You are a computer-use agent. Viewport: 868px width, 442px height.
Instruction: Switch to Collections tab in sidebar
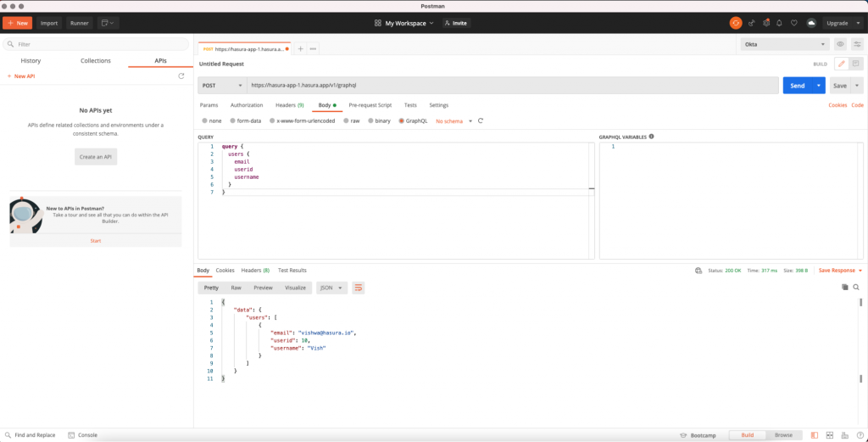click(96, 61)
